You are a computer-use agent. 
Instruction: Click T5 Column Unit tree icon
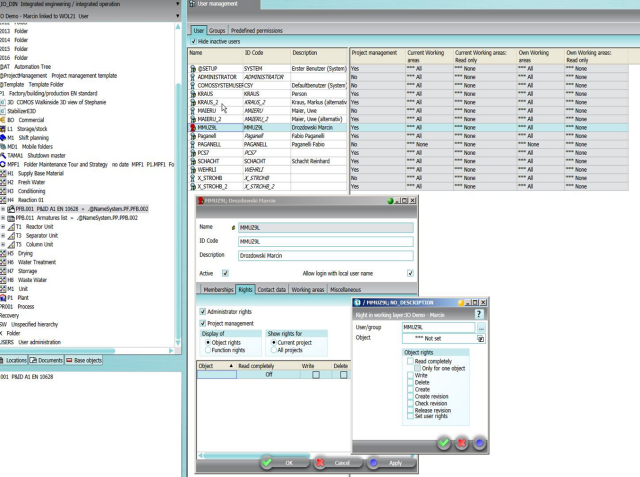pos(11,245)
